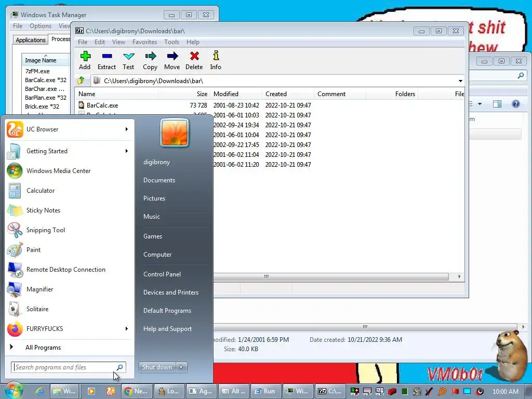The width and height of the screenshot is (532, 399).
Task: Select Brick.exe *32 process in Task Manager
Action: coord(42,107)
